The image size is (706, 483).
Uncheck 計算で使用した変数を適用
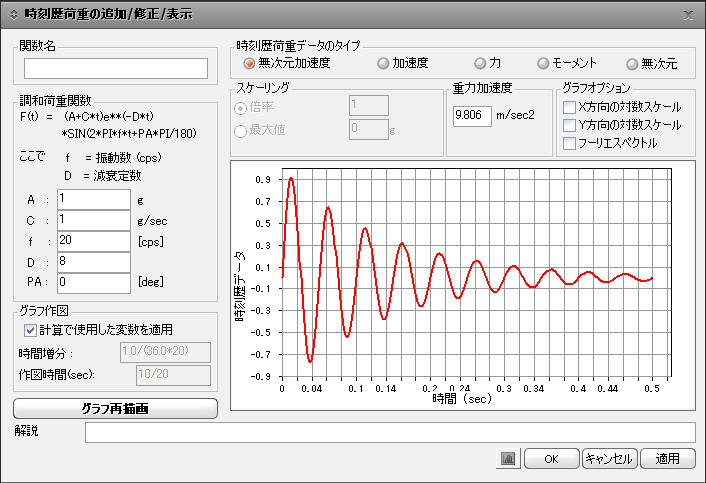pos(30,330)
